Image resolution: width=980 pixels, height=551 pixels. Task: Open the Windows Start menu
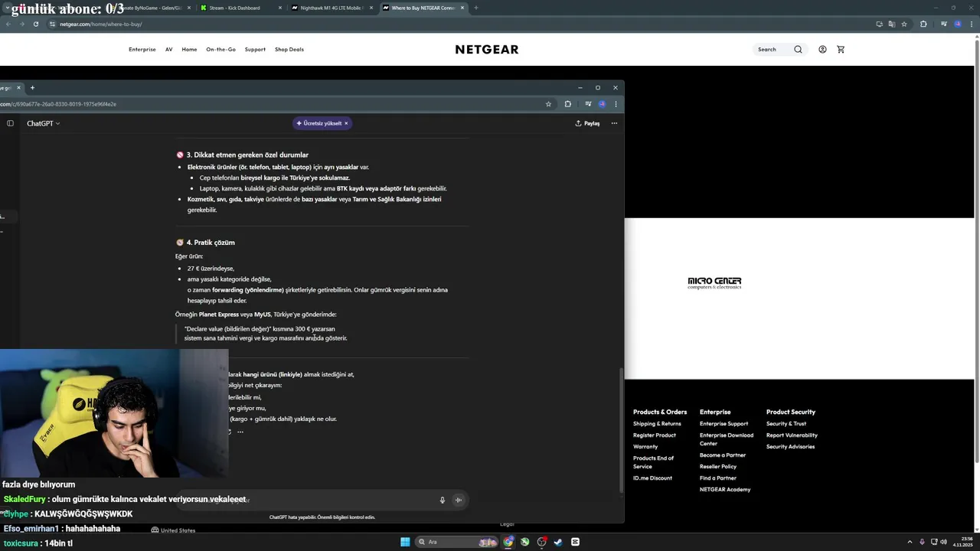click(405, 542)
